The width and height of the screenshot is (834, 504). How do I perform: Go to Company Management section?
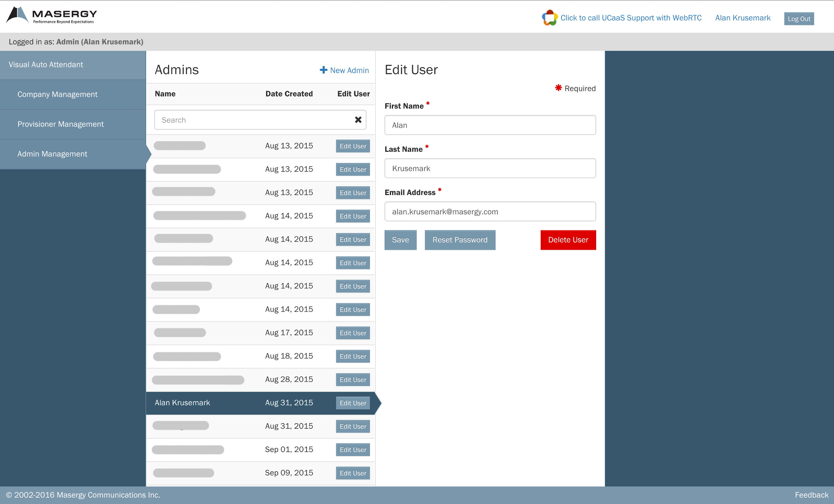pyautogui.click(x=57, y=94)
